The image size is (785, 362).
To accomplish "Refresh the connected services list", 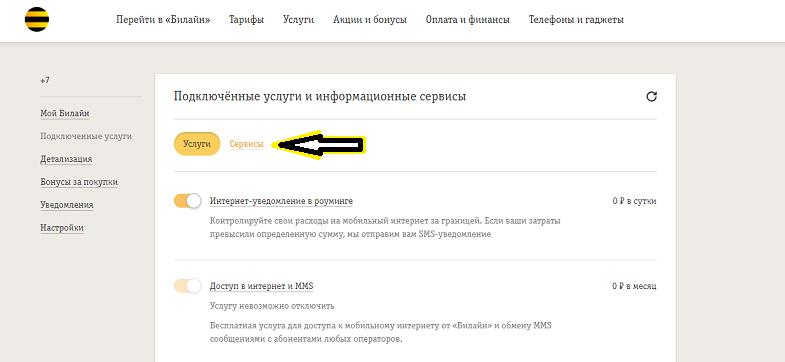I will (x=651, y=97).
